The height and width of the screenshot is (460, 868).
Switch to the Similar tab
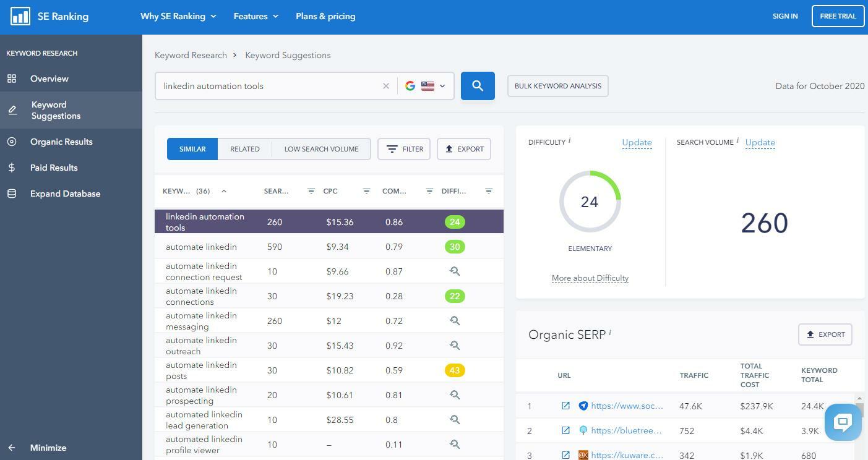coord(192,149)
